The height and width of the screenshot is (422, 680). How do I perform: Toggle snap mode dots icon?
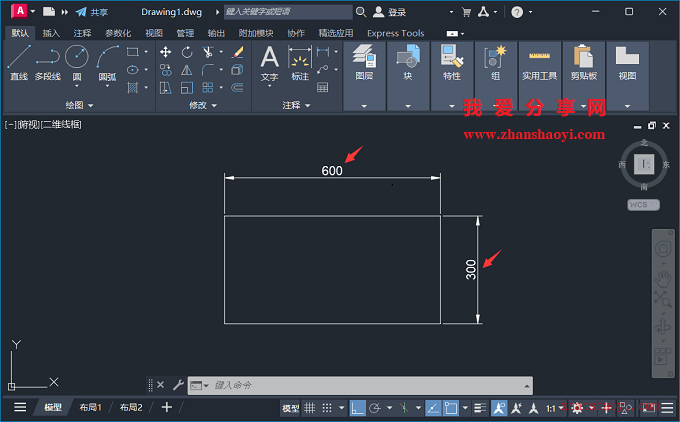point(327,408)
